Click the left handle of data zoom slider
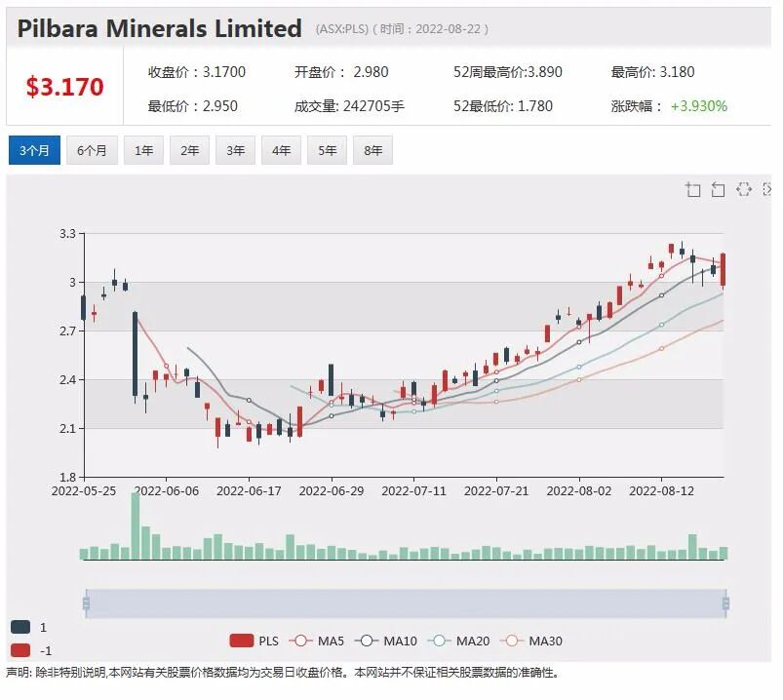Screen dimensions: 783x700 [x=86, y=603]
